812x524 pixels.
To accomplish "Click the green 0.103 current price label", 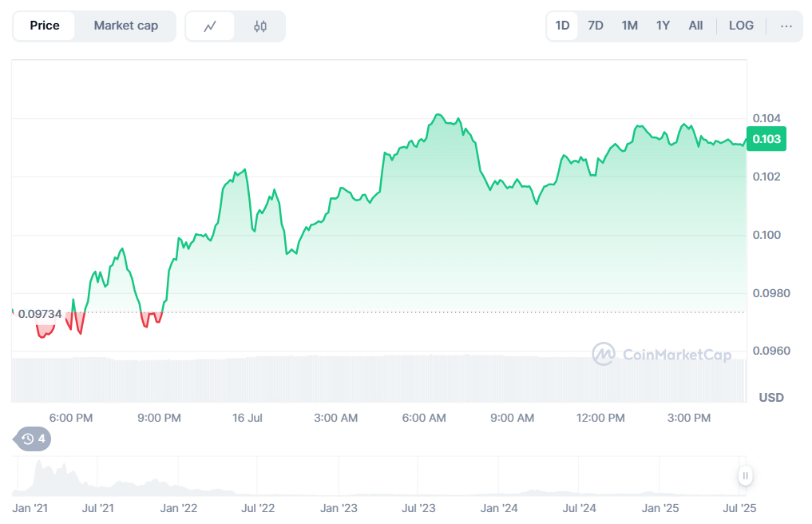I will (766, 139).
